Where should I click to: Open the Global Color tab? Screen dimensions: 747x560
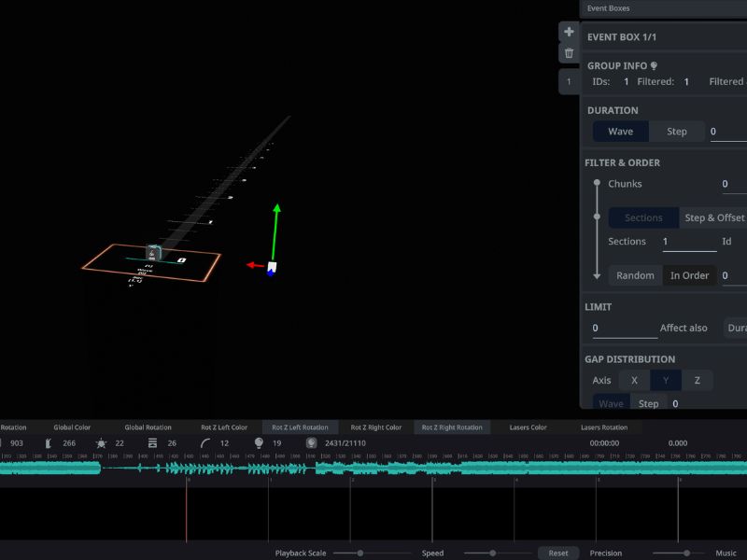(72, 427)
